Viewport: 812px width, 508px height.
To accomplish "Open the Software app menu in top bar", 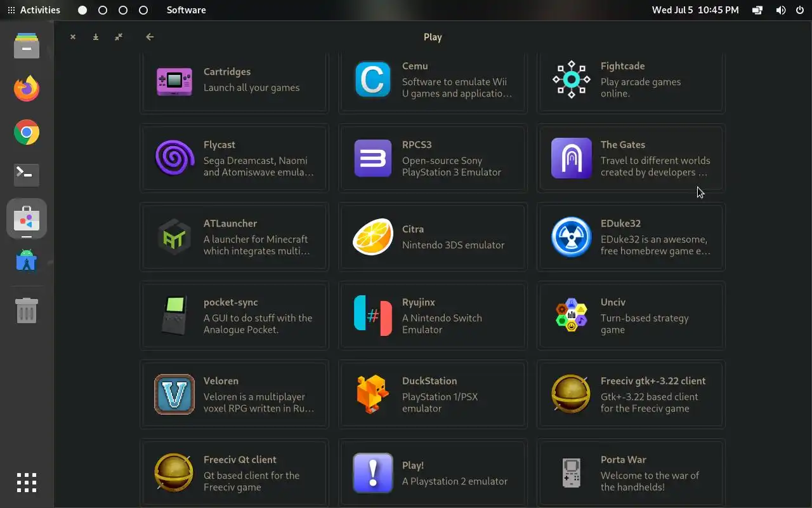I will pyautogui.click(x=186, y=10).
